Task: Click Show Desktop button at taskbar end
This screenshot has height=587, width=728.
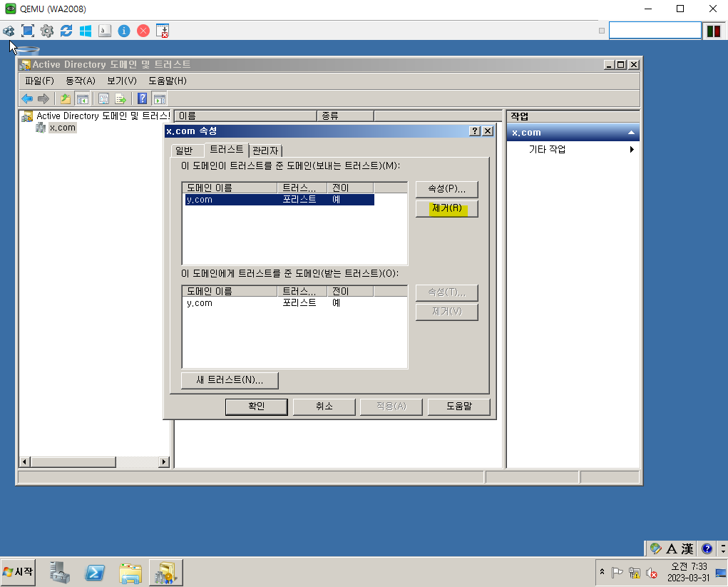Action: (x=721, y=573)
